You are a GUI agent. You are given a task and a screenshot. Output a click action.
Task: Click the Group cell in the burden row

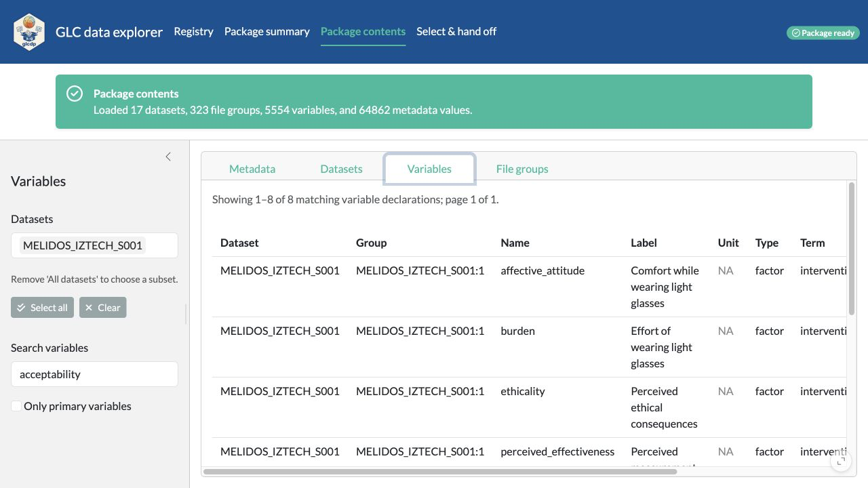pos(420,331)
